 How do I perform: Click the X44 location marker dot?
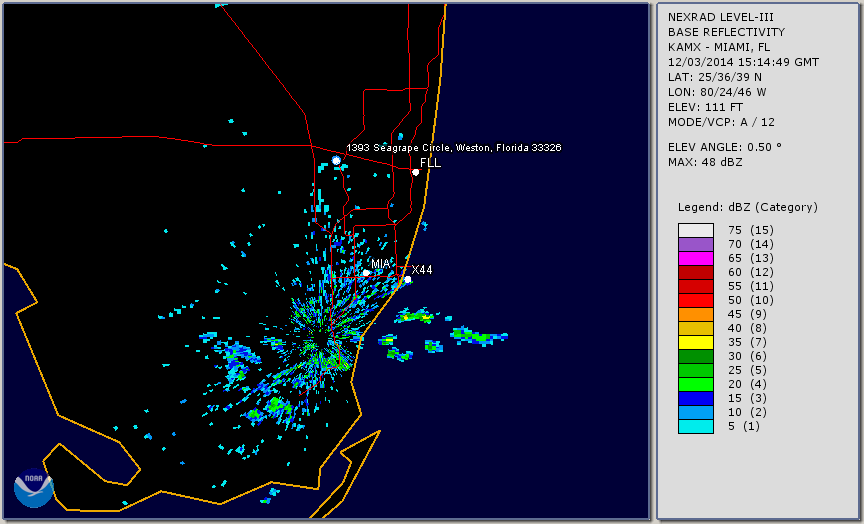tap(407, 280)
